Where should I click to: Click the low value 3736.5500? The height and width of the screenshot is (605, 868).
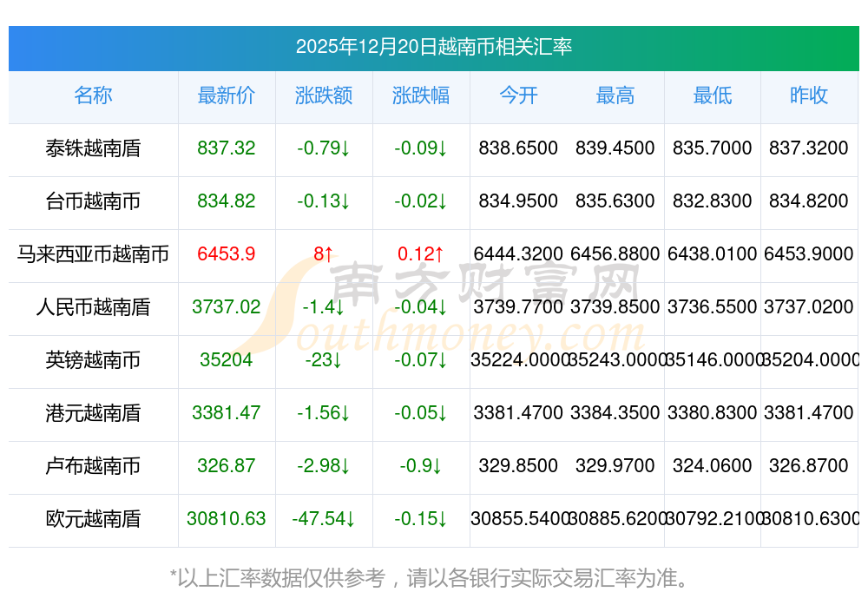click(x=713, y=306)
